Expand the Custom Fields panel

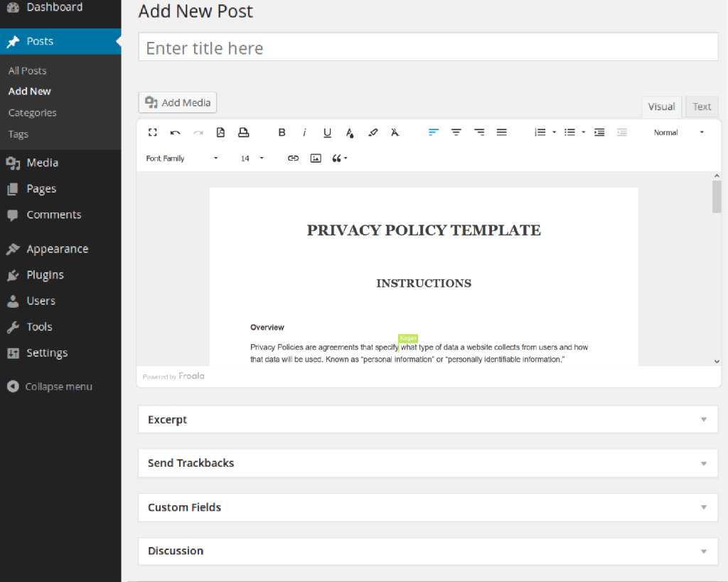[427, 507]
